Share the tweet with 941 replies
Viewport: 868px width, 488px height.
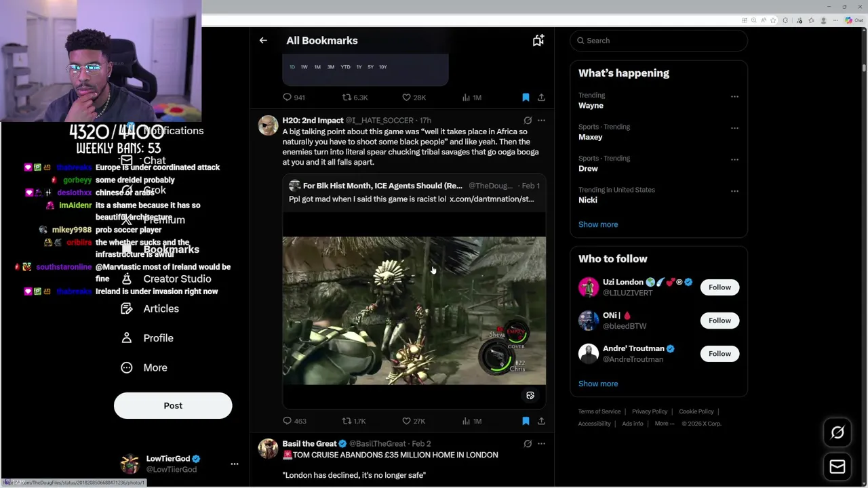tap(541, 98)
